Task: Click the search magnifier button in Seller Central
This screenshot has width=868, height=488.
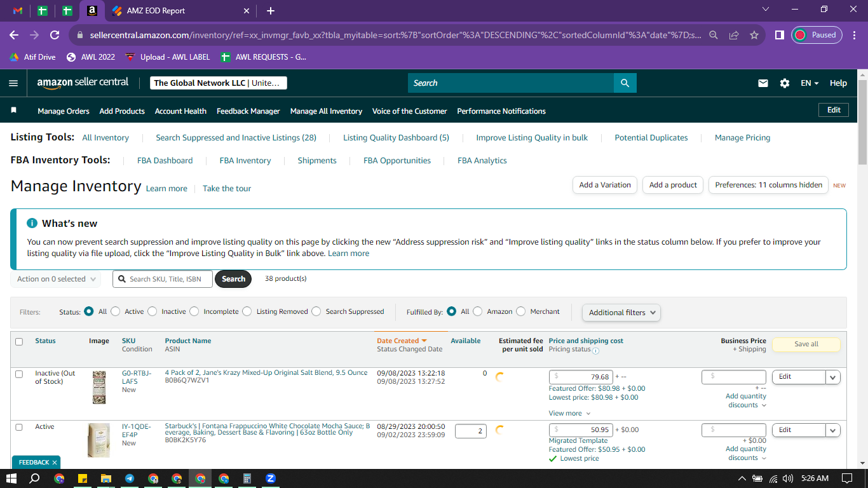Action: coord(625,83)
